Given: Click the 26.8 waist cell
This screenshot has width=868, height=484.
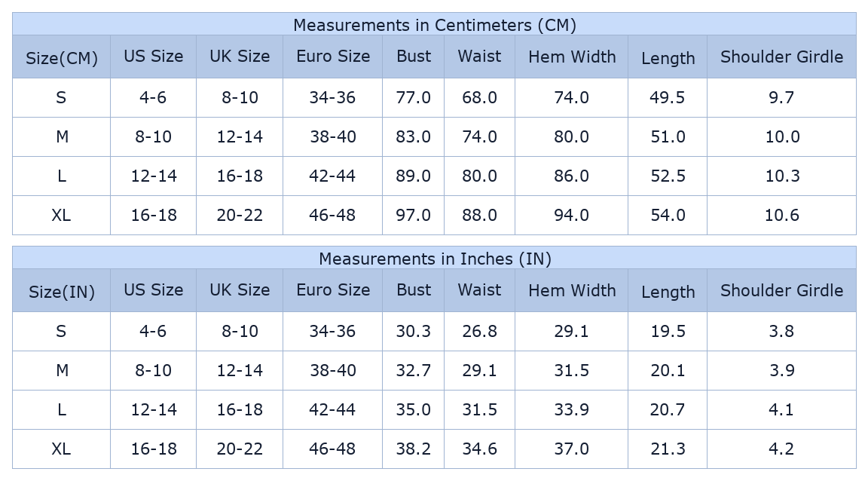Looking at the screenshot, I should pyautogui.click(x=479, y=331).
